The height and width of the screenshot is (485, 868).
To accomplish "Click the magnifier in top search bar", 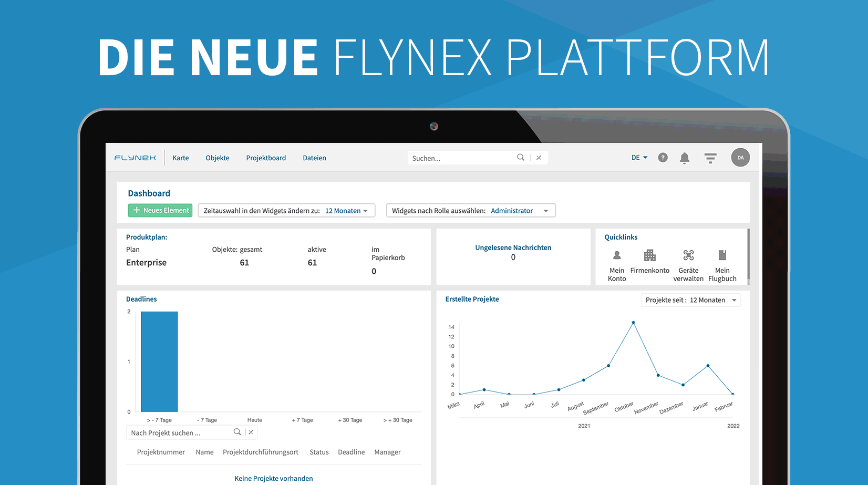I will (520, 158).
